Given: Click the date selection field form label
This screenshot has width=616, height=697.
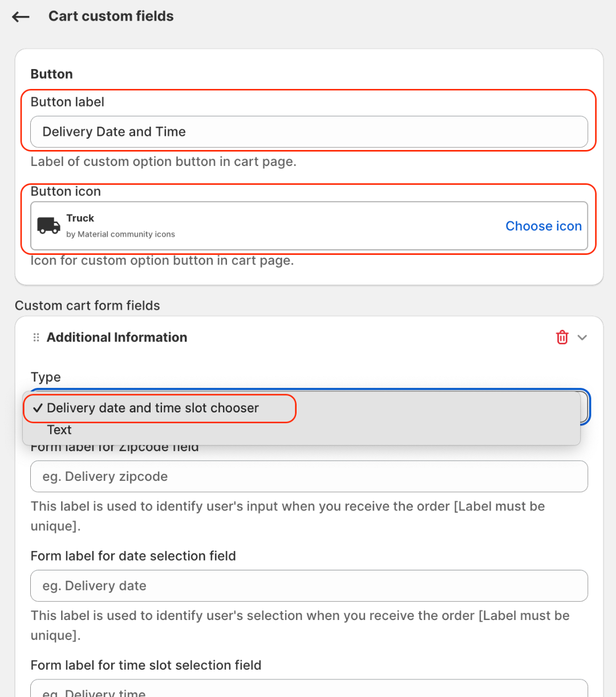Looking at the screenshot, I should click(x=133, y=556).
